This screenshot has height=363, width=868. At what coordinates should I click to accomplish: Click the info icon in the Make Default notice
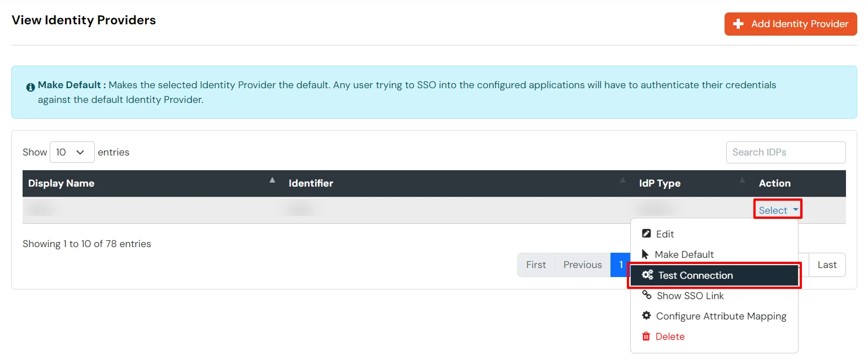(x=30, y=87)
